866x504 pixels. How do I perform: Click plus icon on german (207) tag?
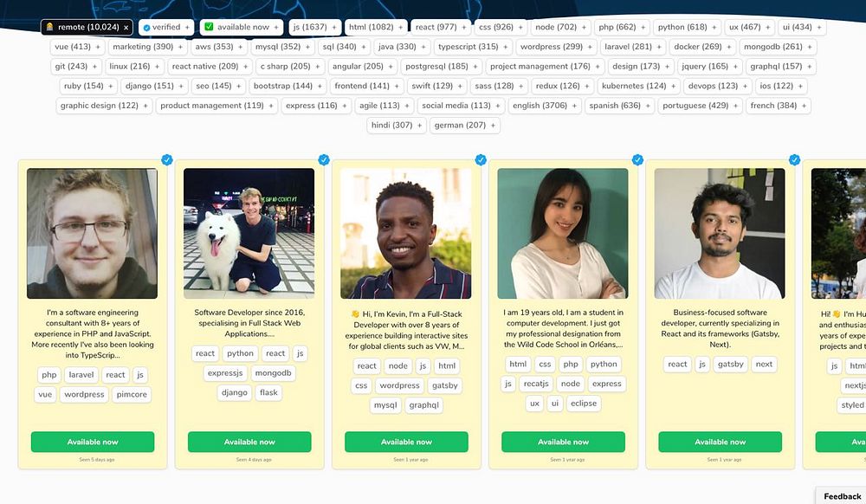click(494, 126)
